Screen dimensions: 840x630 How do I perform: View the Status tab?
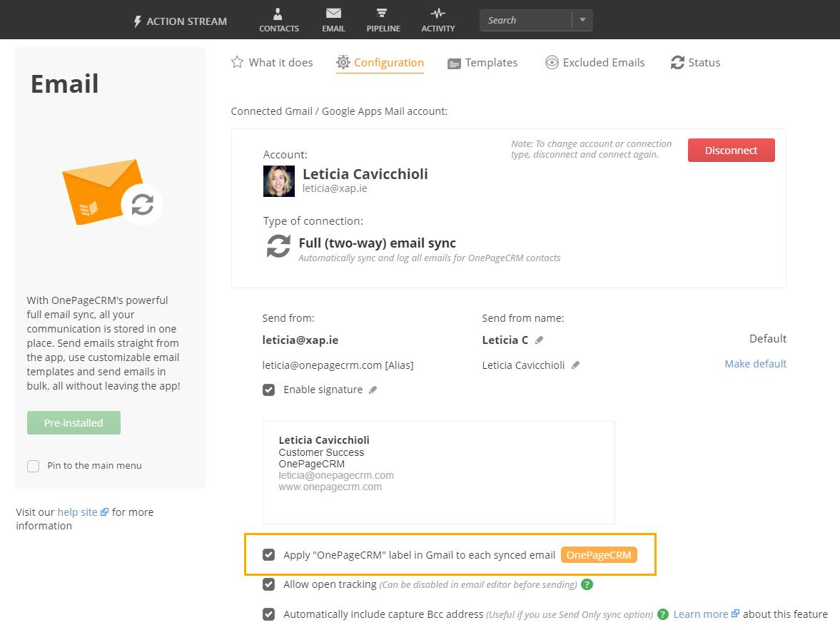695,63
